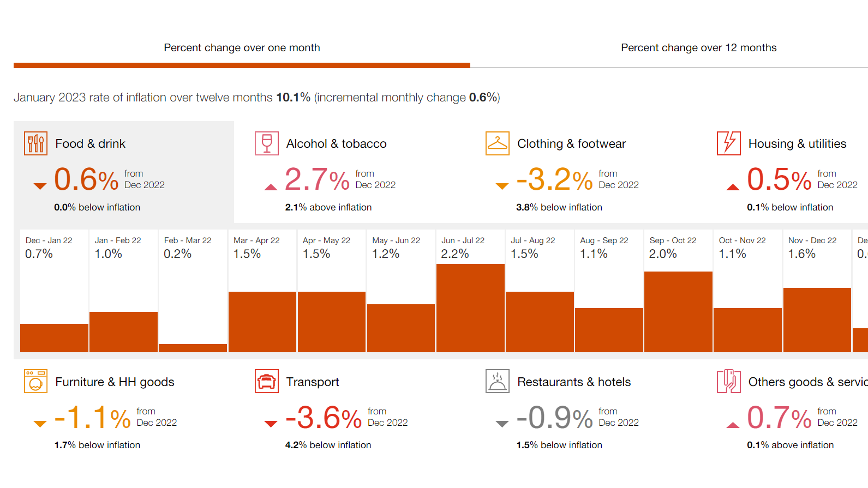Click the Transport car icon

point(267,382)
